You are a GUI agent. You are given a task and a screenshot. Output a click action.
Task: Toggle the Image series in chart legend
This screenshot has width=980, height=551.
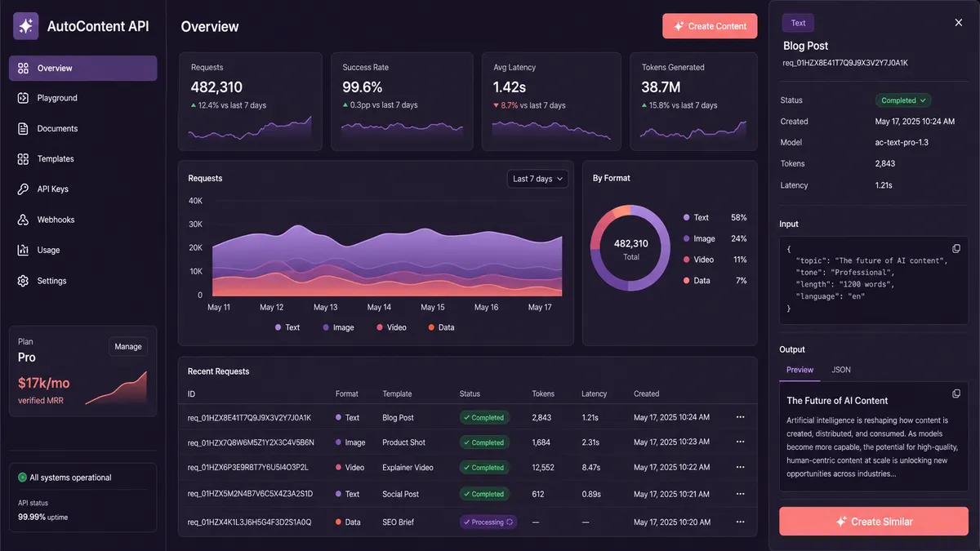pyautogui.click(x=339, y=327)
